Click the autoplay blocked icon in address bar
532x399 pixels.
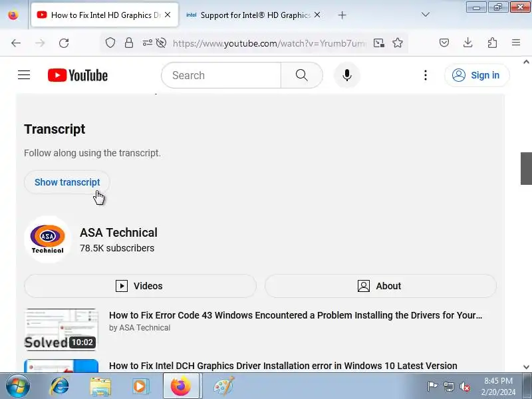161,43
